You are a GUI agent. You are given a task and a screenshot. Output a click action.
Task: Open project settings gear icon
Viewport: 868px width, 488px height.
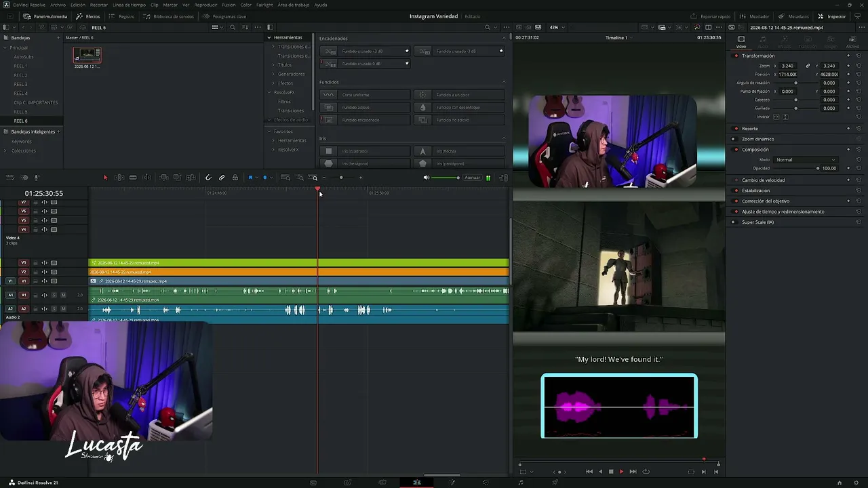click(857, 483)
